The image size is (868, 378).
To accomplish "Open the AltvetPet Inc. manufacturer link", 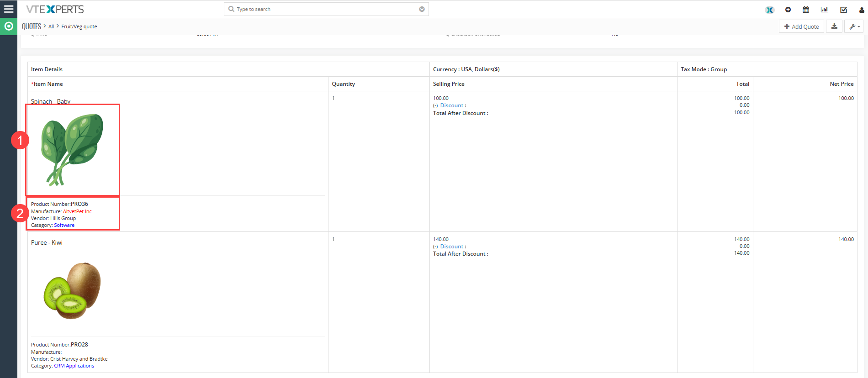I will (78, 211).
